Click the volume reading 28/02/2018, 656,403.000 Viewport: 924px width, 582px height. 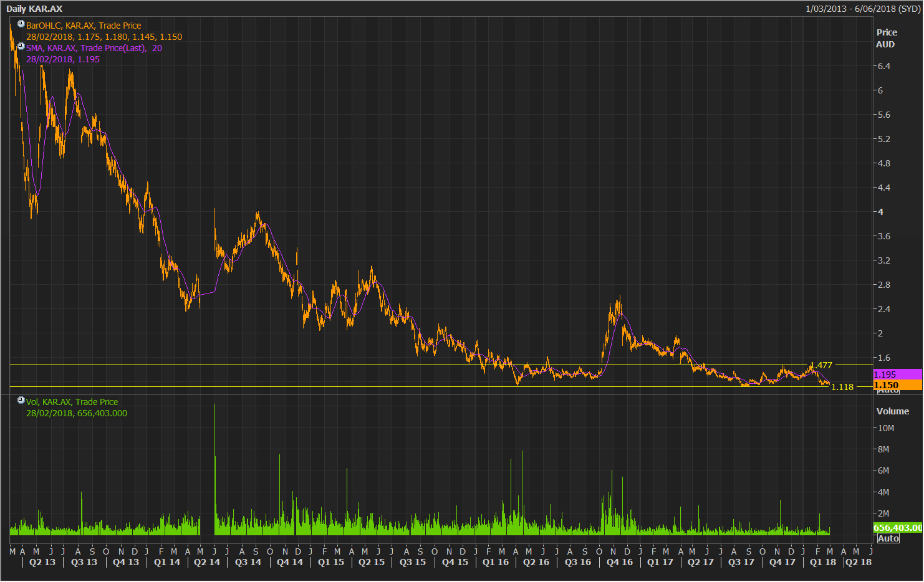tap(77, 413)
